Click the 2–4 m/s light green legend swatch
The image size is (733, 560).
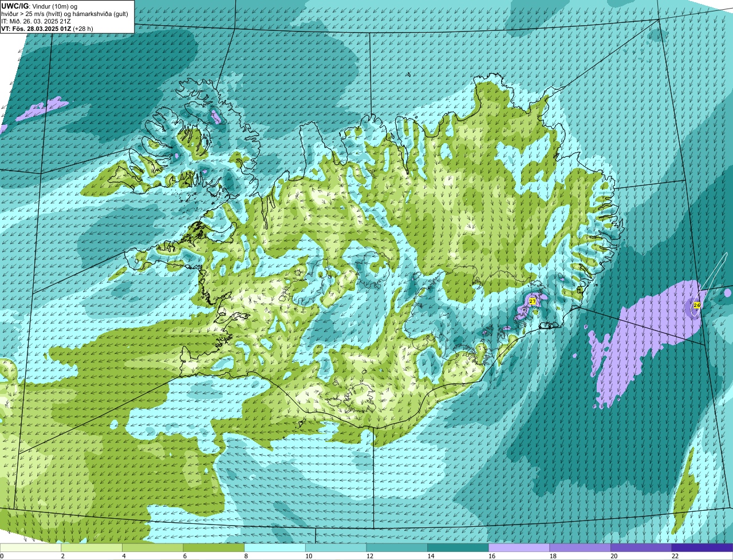coord(92,547)
